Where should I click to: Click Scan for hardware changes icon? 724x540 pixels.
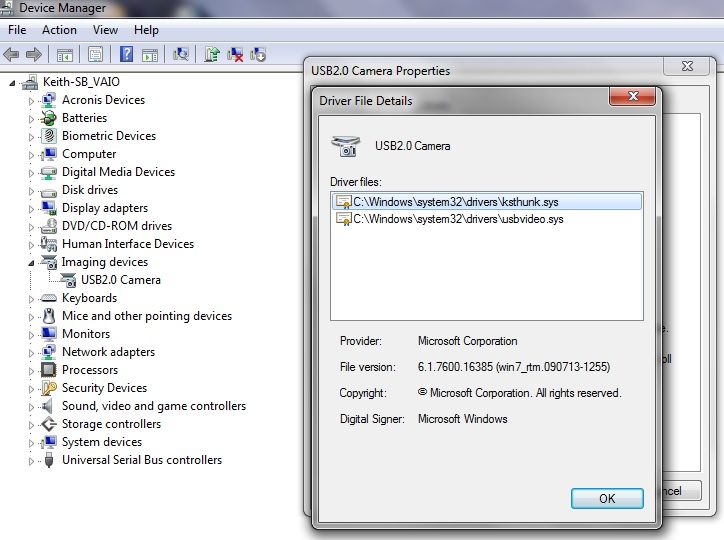pos(181,54)
